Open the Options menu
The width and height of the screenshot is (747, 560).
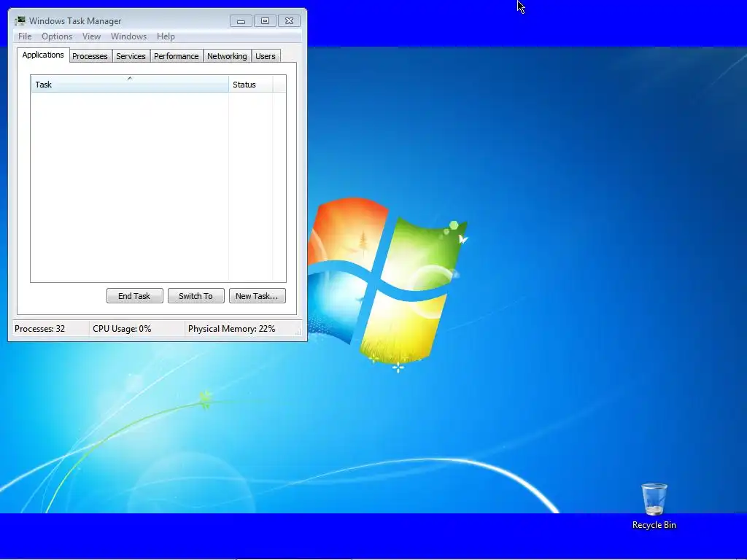(57, 36)
